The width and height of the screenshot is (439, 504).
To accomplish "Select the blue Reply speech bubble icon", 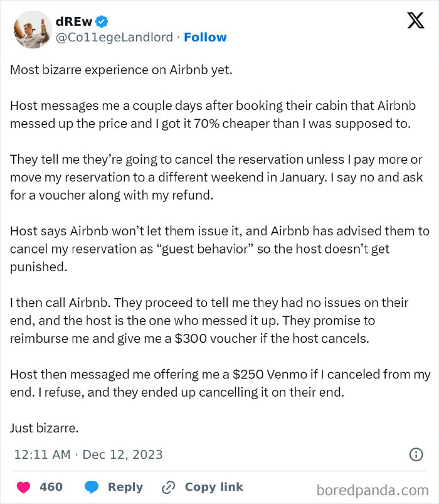I will (x=92, y=487).
